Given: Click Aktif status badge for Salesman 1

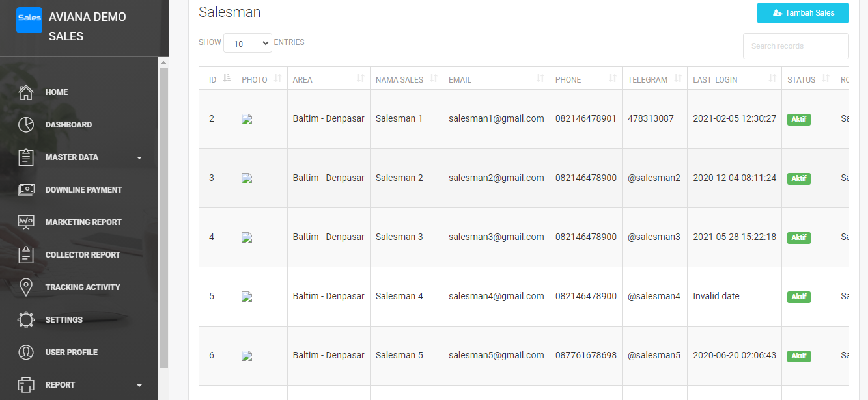Looking at the screenshot, I should [798, 120].
